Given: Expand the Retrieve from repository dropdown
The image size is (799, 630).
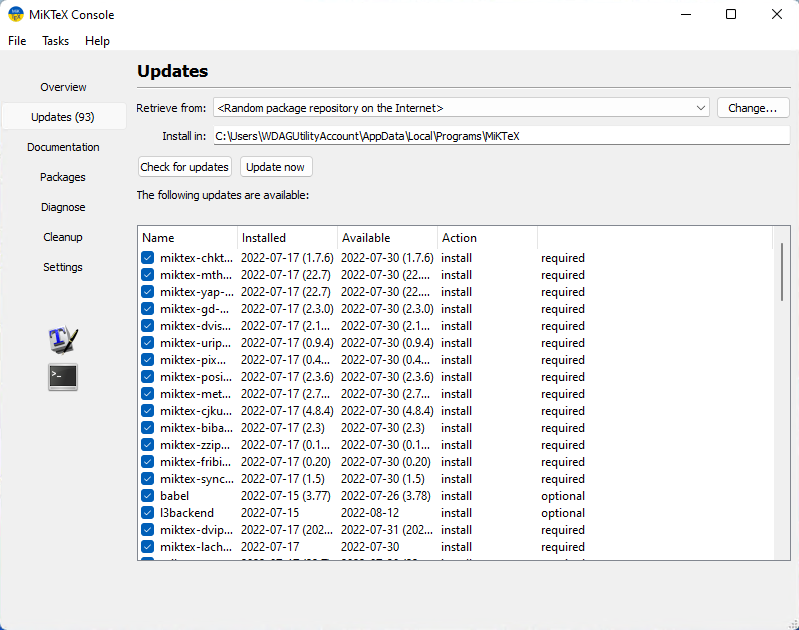Looking at the screenshot, I should coord(699,108).
